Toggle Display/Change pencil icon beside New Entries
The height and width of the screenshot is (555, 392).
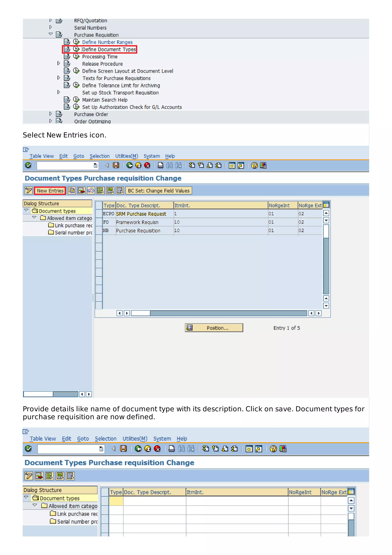pyautogui.click(x=29, y=191)
